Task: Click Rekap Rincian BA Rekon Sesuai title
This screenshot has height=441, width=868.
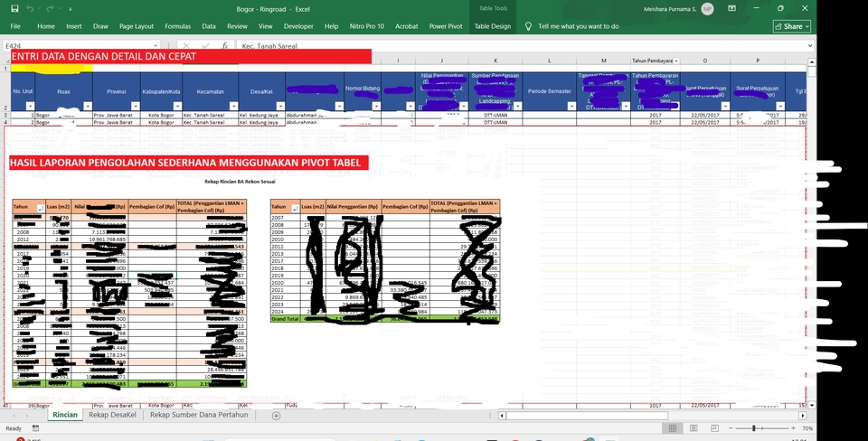Action: tap(240, 181)
